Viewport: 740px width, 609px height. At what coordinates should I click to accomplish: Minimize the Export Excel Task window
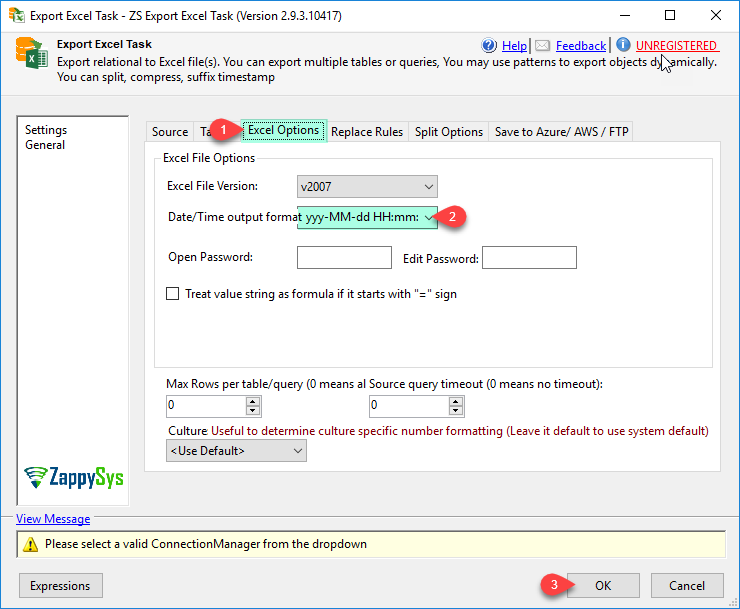[x=625, y=16]
